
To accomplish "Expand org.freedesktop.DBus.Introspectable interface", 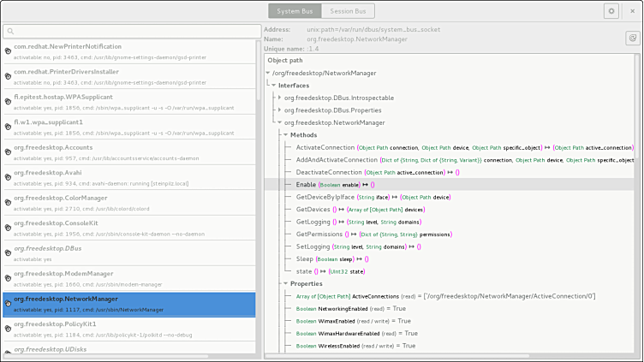I will (x=279, y=98).
